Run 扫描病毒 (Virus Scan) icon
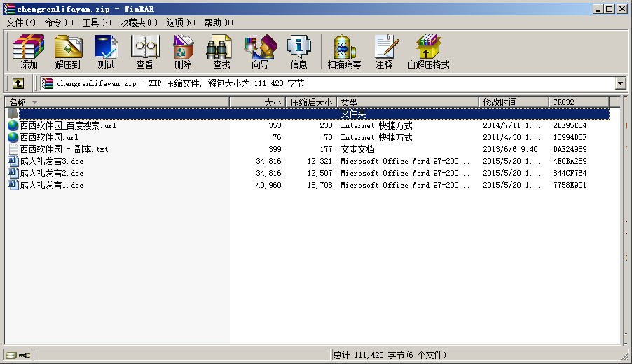Viewport: 632px width, 364px height. [x=344, y=52]
